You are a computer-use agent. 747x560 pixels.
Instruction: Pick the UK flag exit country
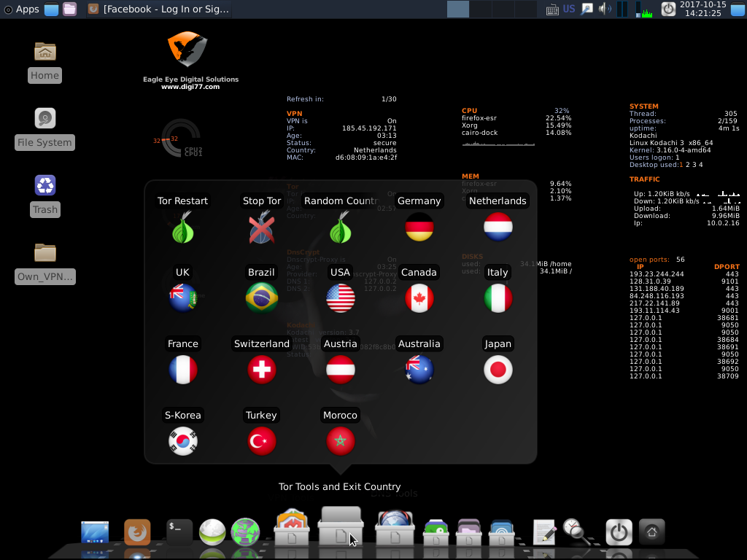tap(183, 298)
